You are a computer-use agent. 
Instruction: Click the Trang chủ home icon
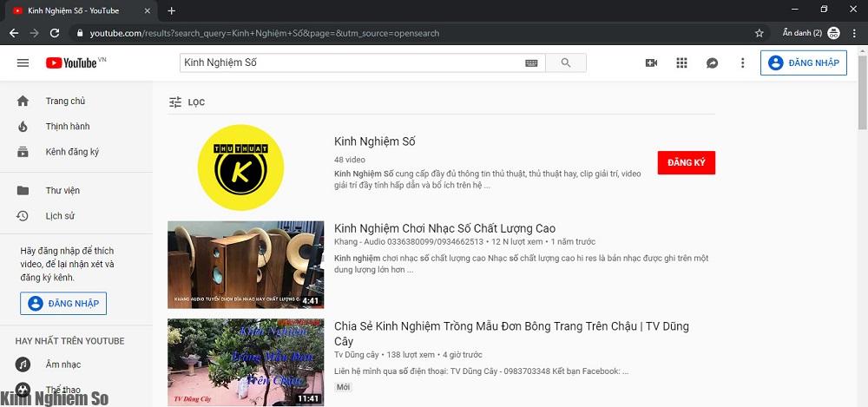tap(23, 101)
